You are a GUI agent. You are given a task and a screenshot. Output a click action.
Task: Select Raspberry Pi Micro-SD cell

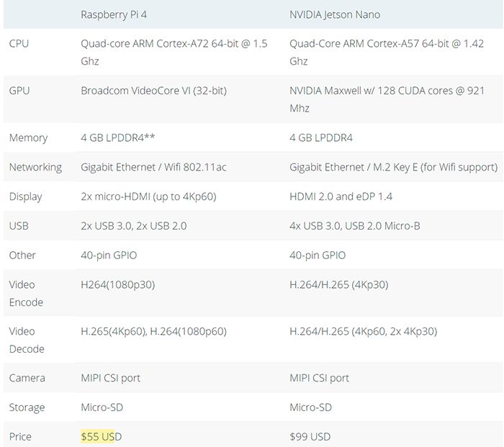pyautogui.click(x=102, y=407)
